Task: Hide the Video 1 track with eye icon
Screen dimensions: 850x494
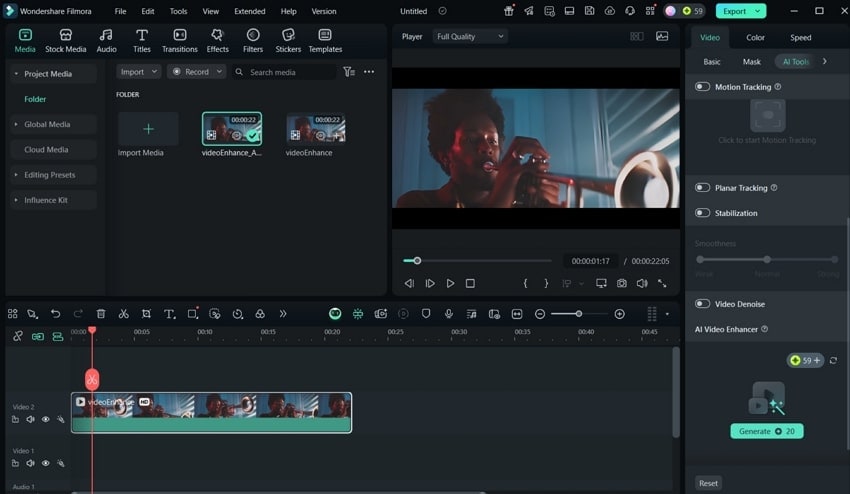Action: [x=46, y=463]
